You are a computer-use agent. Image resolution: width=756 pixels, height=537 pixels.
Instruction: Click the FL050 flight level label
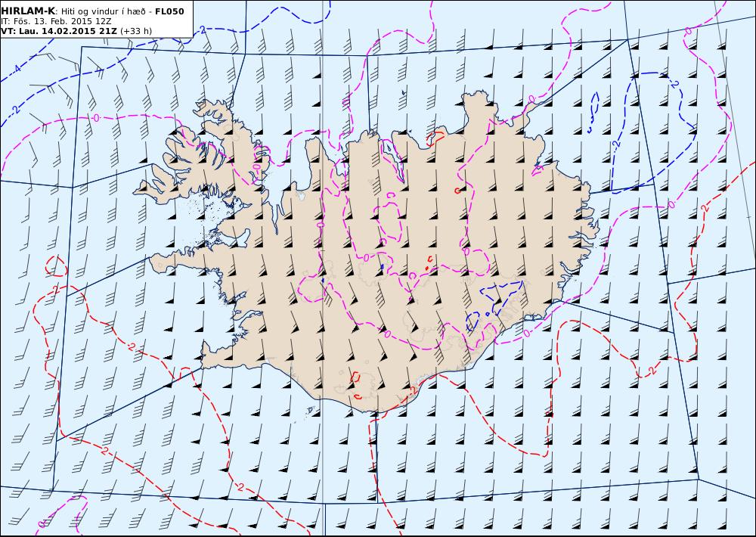pyautogui.click(x=169, y=11)
